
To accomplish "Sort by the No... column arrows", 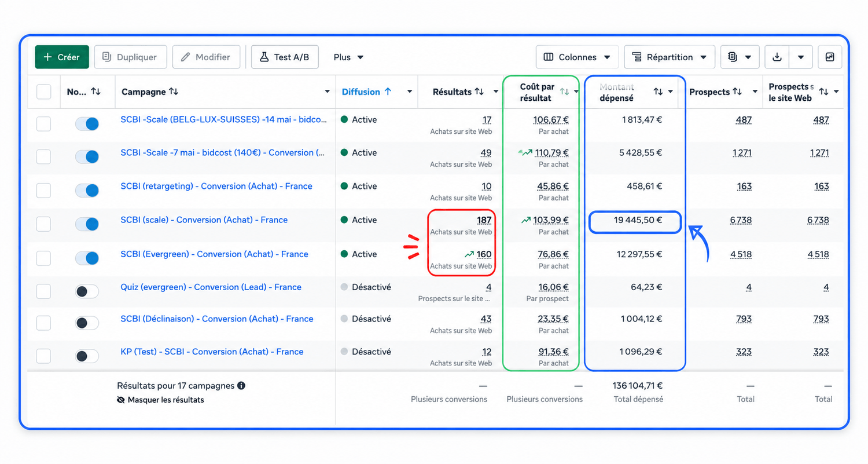I will pos(96,92).
